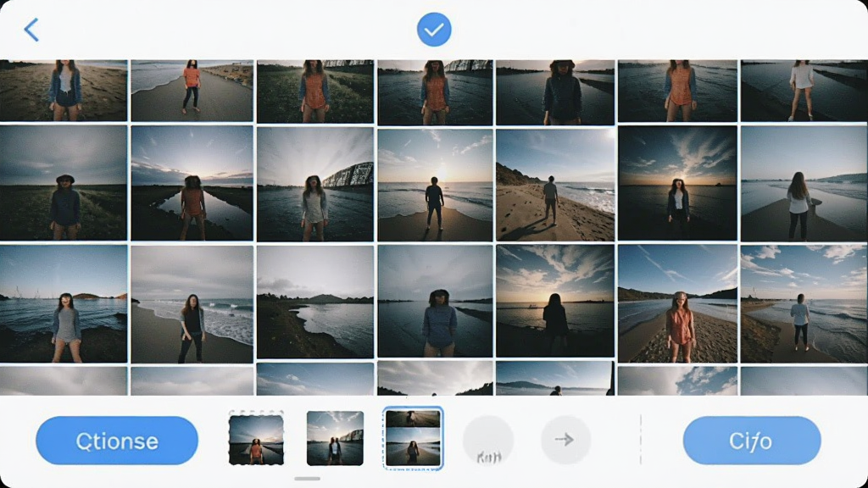The height and width of the screenshot is (488, 868).
Task: Grab the small gray handle bar under tray
Action: click(x=307, y=479)
